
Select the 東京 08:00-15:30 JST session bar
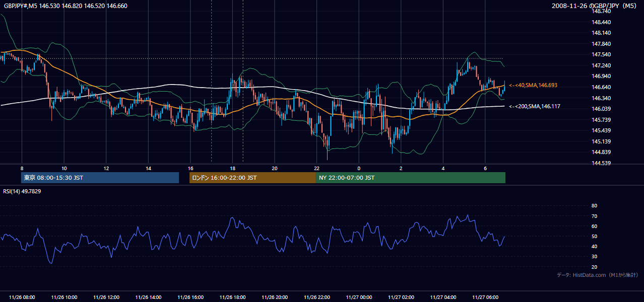tap(100, 178)
